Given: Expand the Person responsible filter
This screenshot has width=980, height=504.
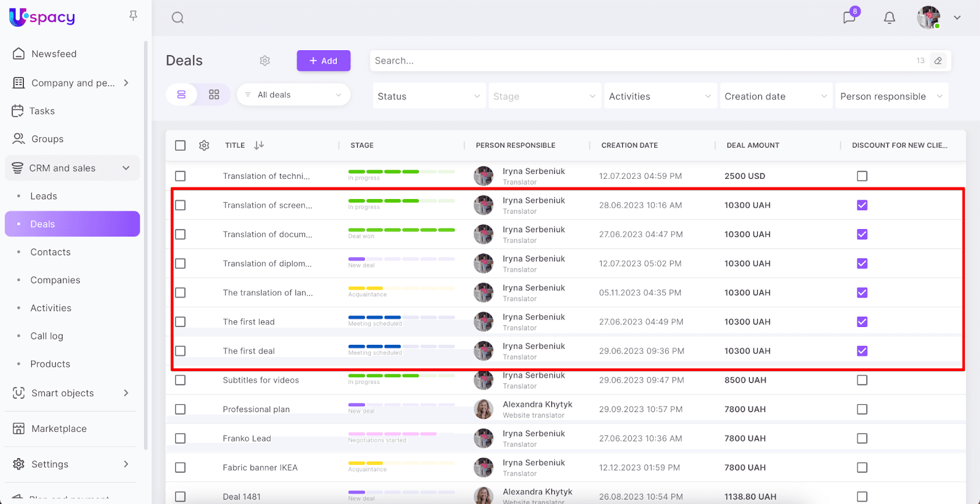Looking at the screenshot, I should (891, 96).
